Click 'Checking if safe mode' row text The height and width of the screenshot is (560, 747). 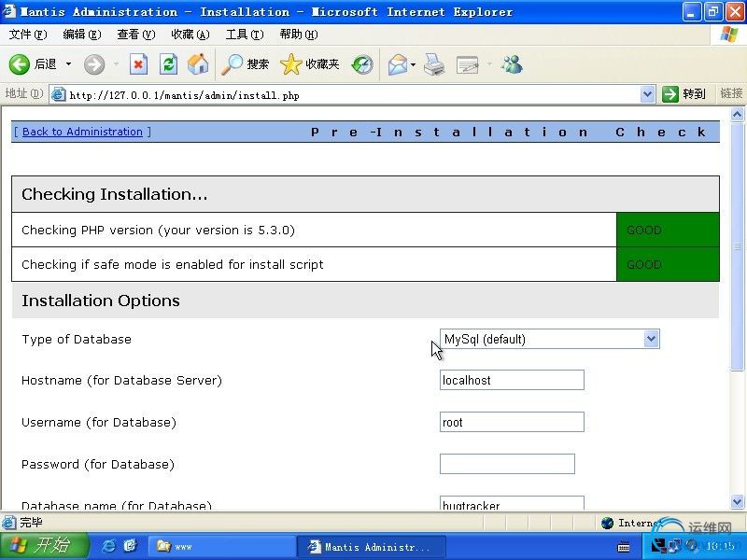[x=173, y=264]
